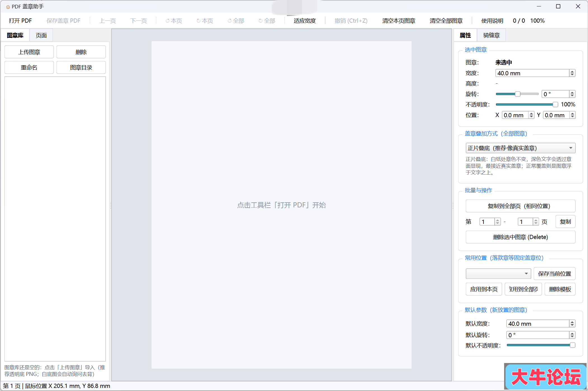The width and height of the screenshot is (588, 391).
Task: Click inside the 默认宽度 input field
Action: pyautogui.click(x=538, y=324)
